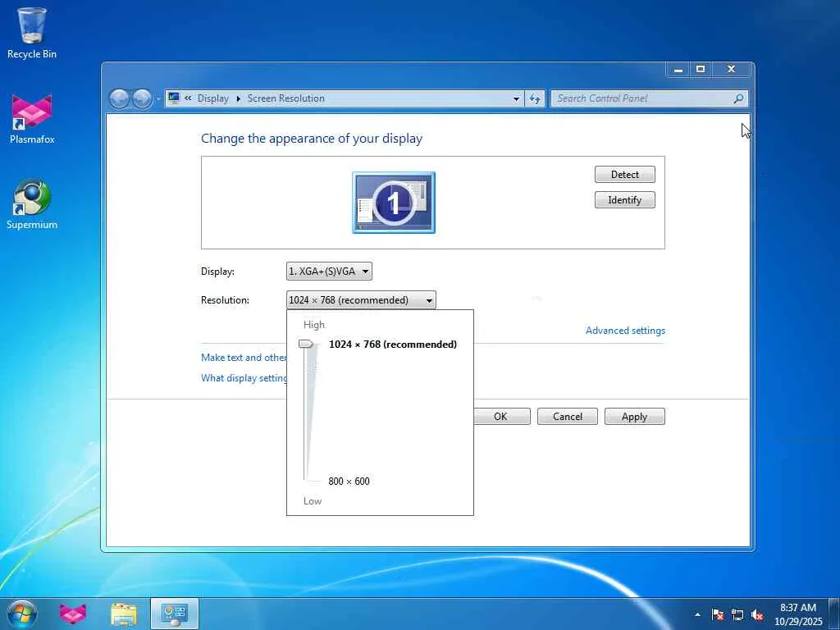840x630 pixels.
Task: Expand the address bar history dropdown arrow
Action: [x=516, y=98]
